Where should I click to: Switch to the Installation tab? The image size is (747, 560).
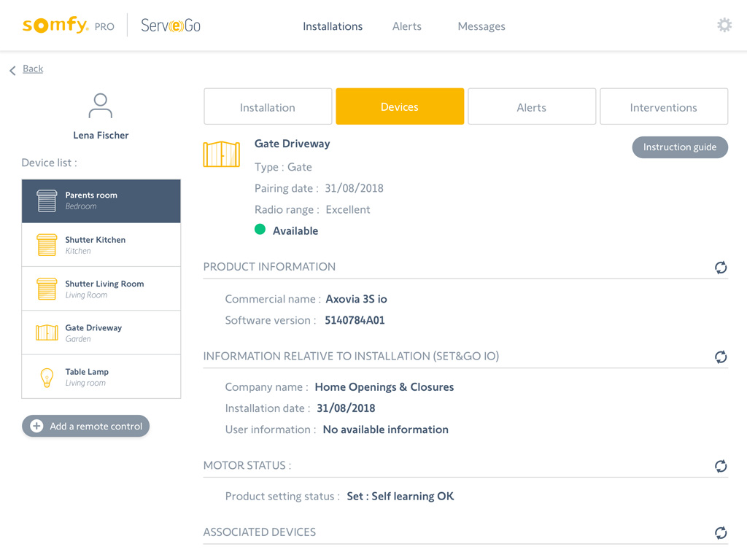pos(268,107)
